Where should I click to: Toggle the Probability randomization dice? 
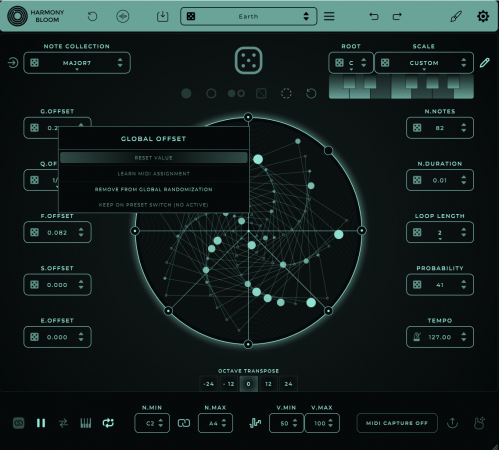(417, 285)
